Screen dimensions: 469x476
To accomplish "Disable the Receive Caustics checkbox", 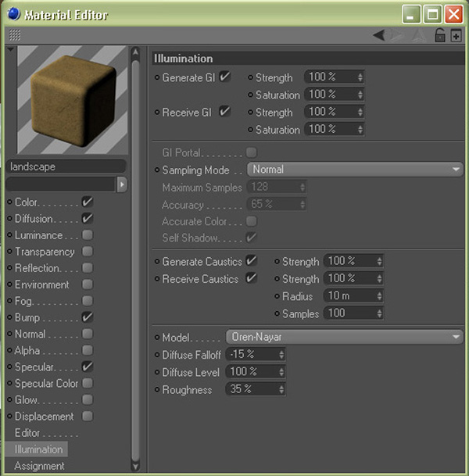I will [251, 278].
